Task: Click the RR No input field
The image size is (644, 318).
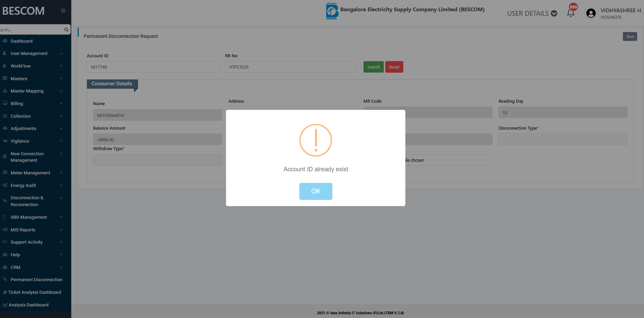Action: tap(291, 67)
